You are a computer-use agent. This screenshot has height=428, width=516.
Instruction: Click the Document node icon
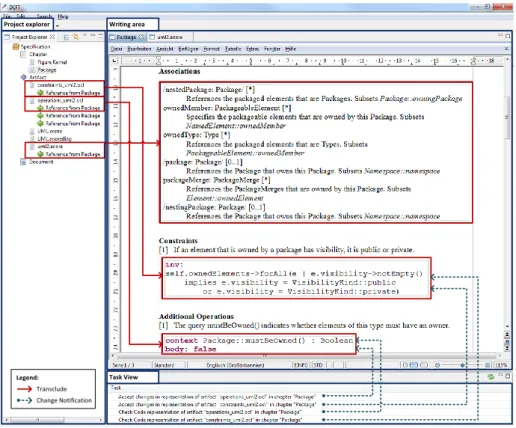[23, 162]
